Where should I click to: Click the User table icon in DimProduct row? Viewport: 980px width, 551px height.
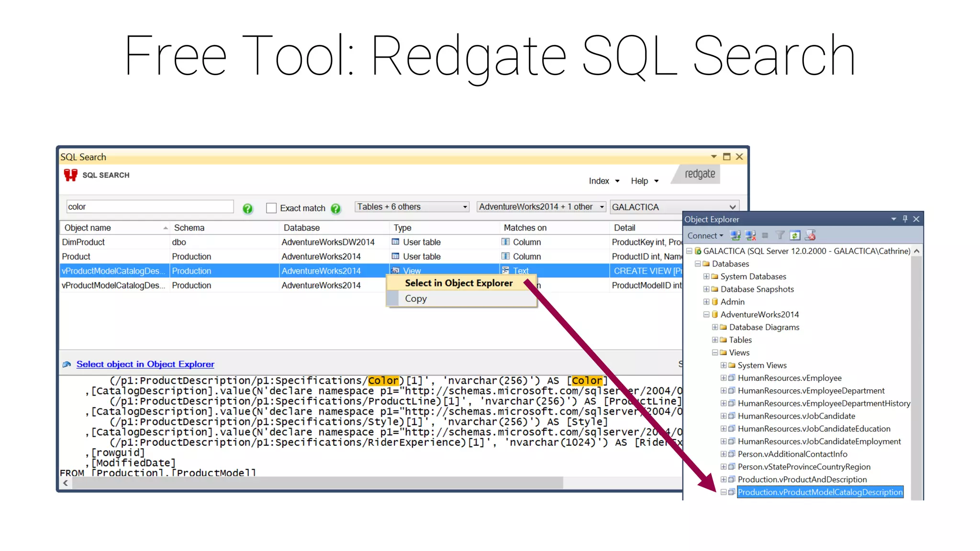point(395,242)
